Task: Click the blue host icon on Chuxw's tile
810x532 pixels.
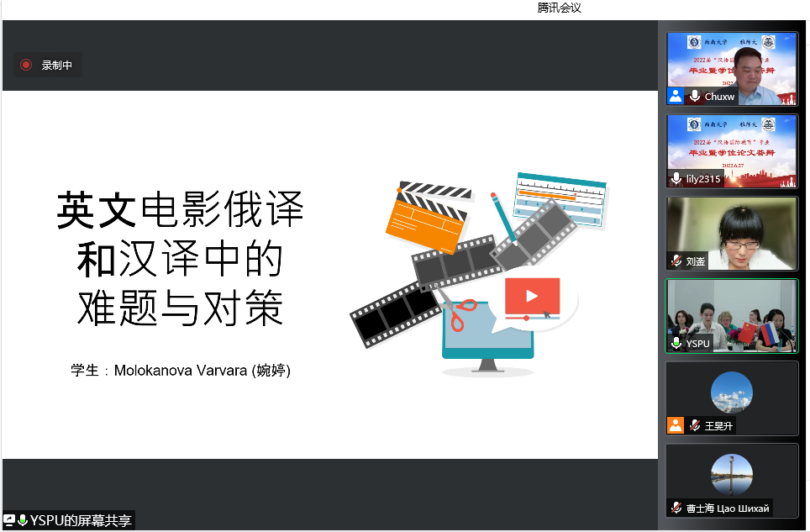Action: tap(676, 96)
